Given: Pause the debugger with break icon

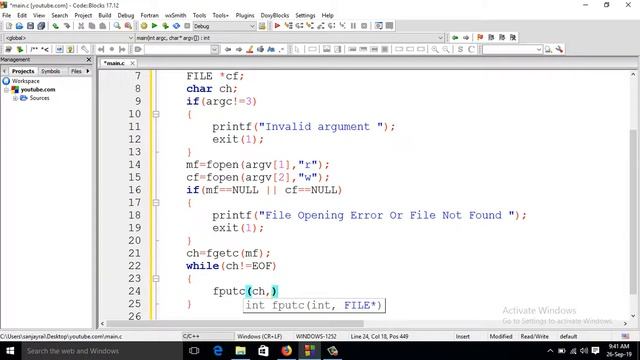Looking at the screenshot, I should click(x=353, y=26).
